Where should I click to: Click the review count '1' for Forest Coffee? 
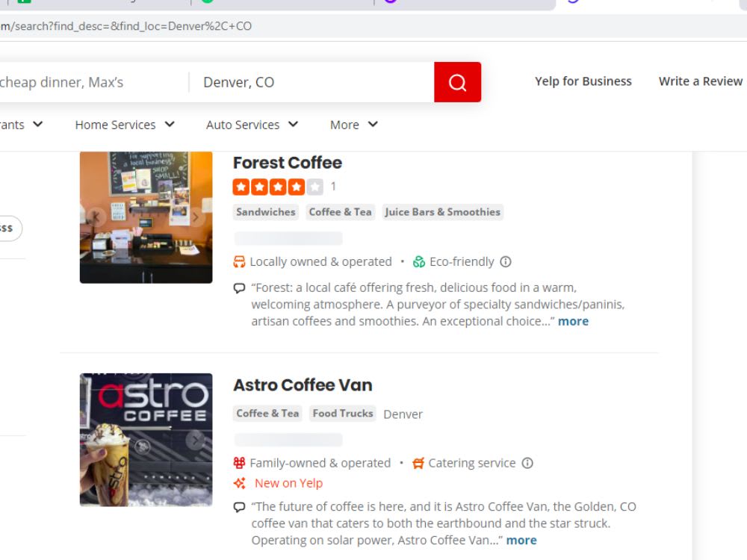[x=333, y=186]
